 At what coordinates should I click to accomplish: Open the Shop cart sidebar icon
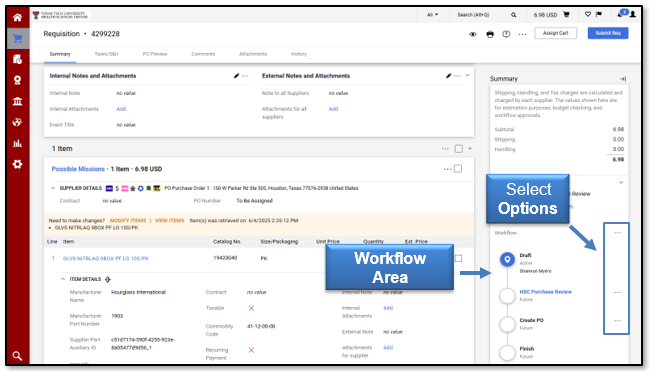click(17, 39)
